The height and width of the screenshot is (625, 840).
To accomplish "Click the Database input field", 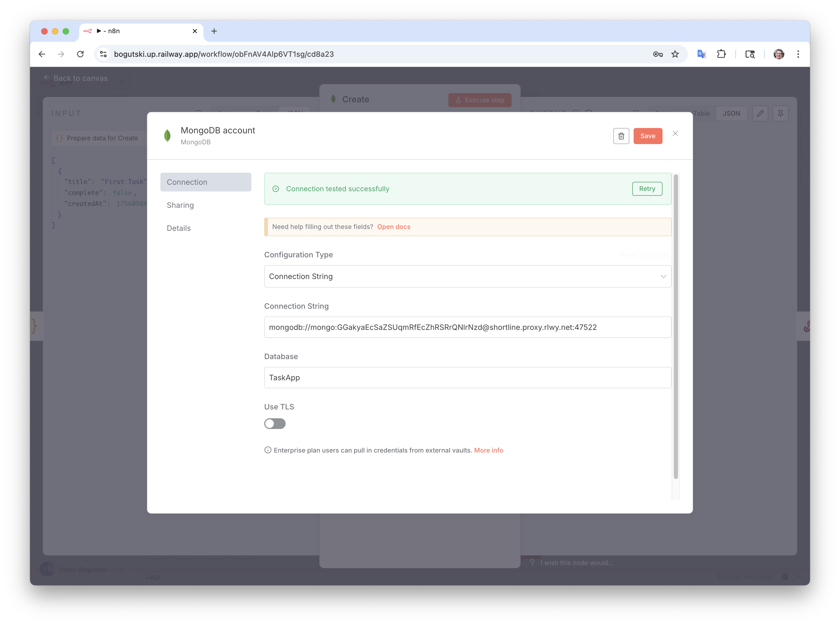I will 467,378.
